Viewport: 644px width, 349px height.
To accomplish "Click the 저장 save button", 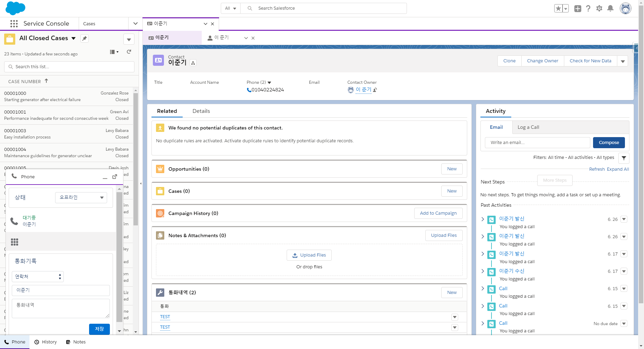I will [99, 329].
